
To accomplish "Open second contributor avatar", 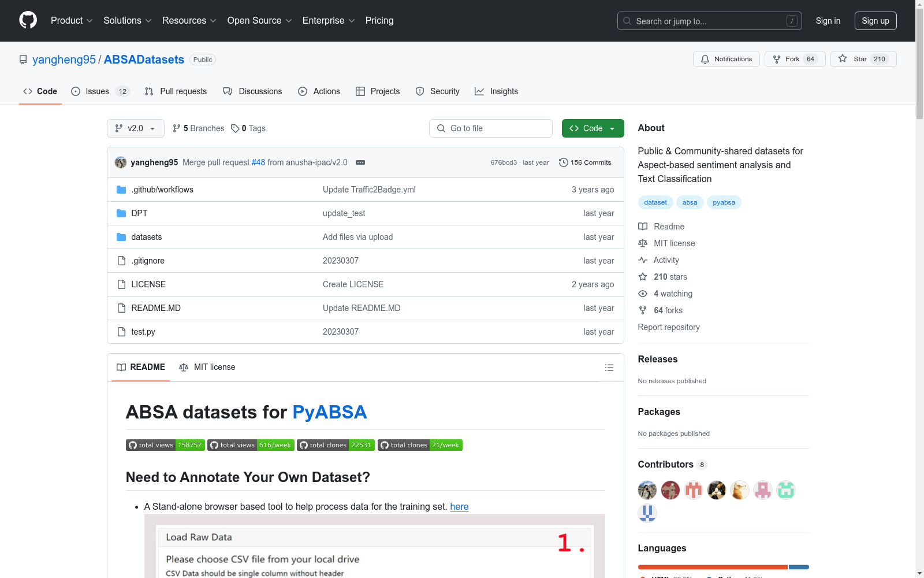I will click(x=670, y=490).
